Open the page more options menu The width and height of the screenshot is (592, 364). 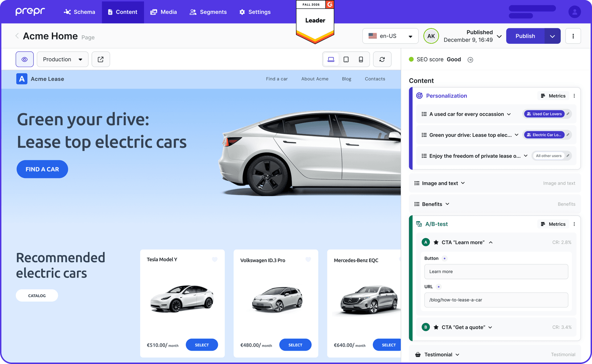pos(573,36)
